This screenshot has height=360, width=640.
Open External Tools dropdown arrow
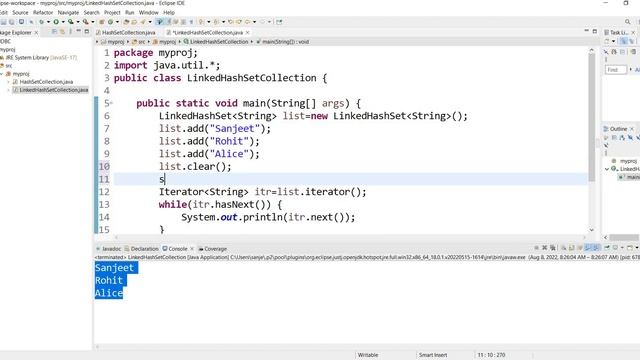coord(93,22)
